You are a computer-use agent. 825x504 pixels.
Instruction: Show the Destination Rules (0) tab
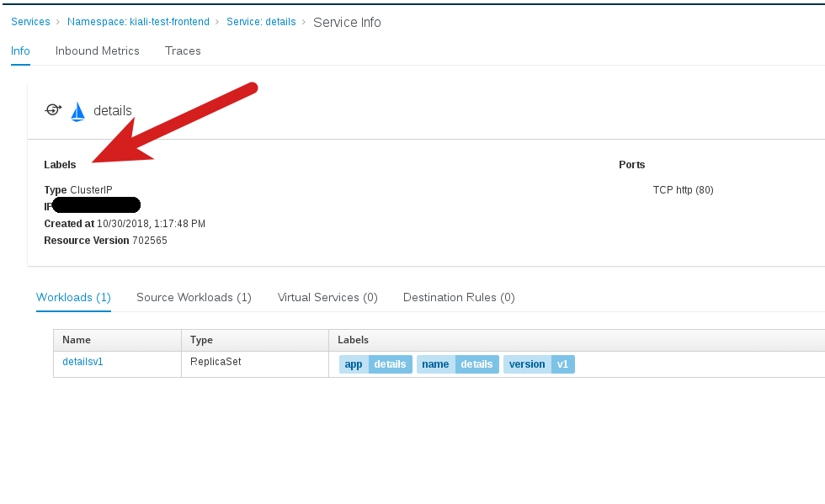(x=459, y=297)
